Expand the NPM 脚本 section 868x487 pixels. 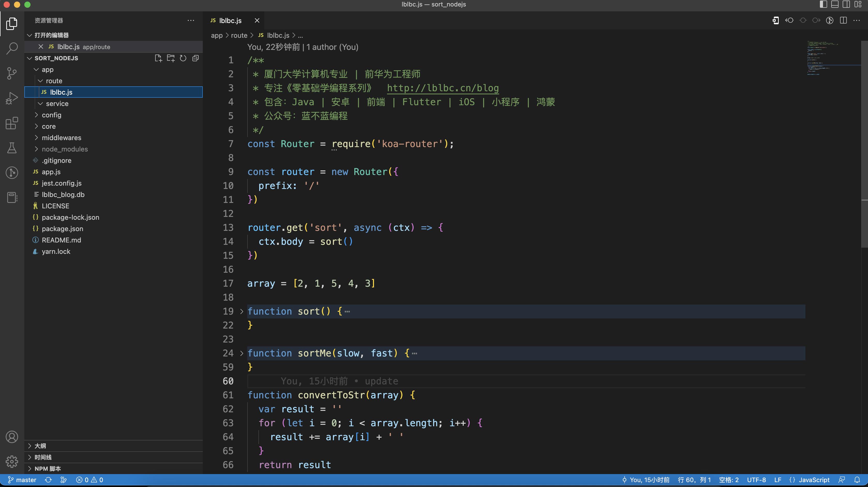click(48, 468)
